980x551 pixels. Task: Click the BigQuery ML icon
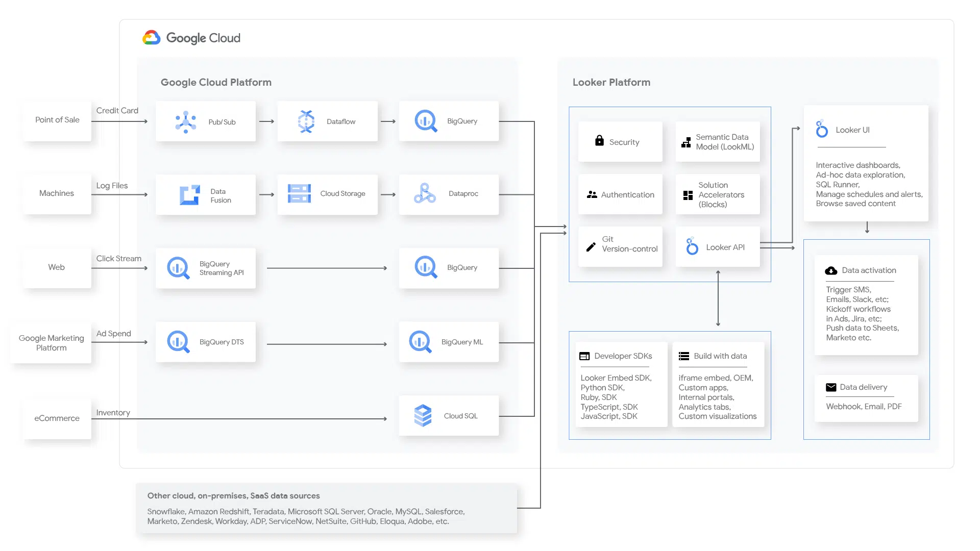(x=421, y=342)
